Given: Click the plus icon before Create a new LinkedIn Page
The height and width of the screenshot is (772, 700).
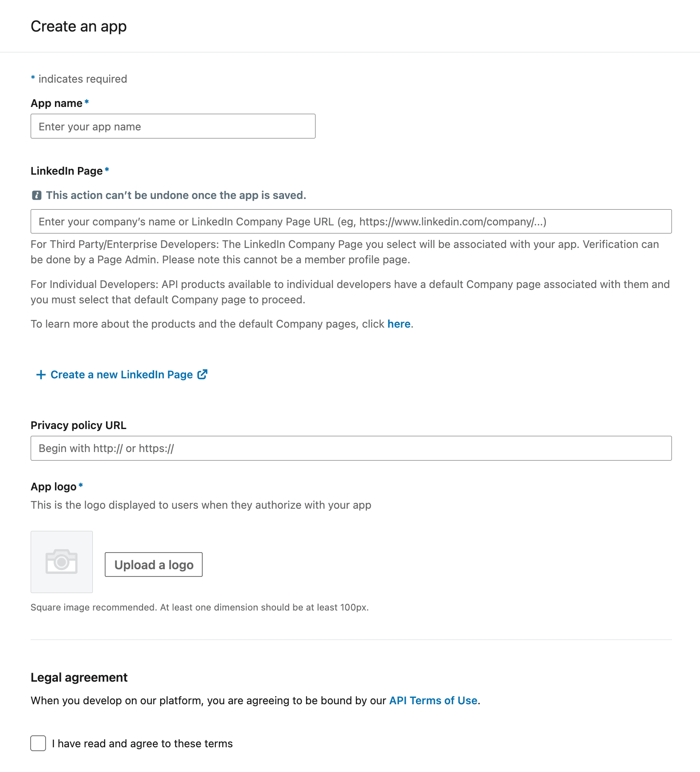Looking at the screenshot, I should [40, 374].
